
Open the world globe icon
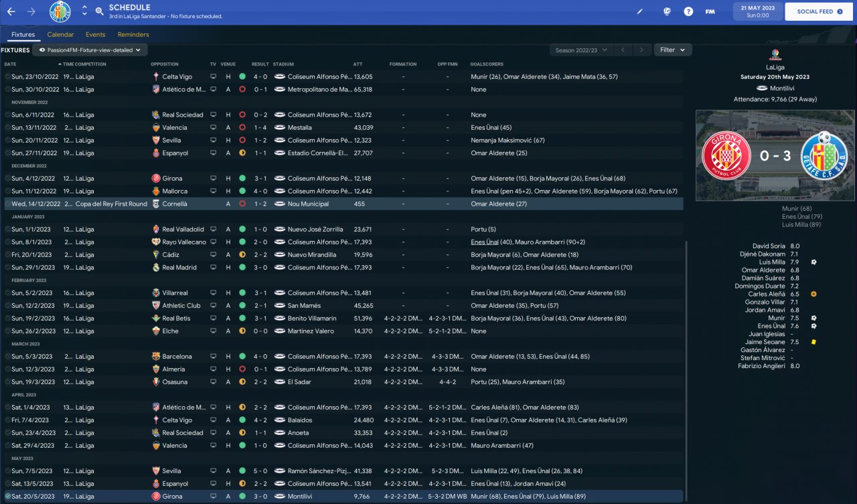(x=667, y=11)
